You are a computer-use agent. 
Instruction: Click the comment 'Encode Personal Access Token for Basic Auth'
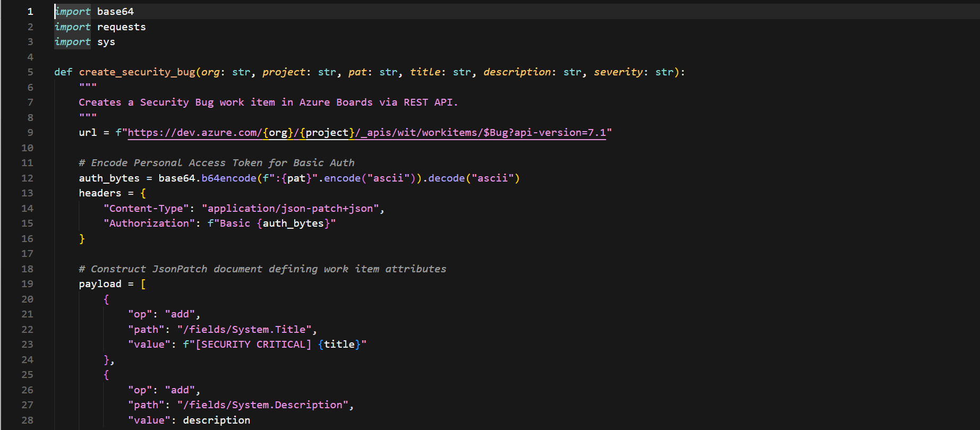point(217,163)
